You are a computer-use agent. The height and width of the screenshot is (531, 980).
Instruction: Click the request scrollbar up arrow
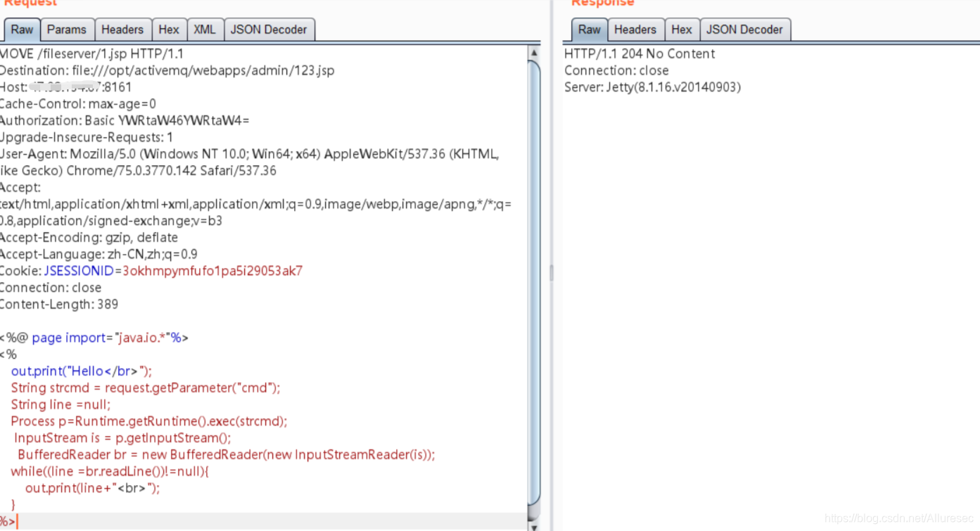tap(534, 53)
